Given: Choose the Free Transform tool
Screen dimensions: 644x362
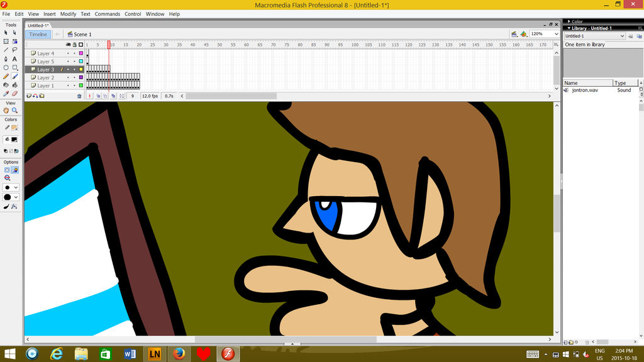Looking at the screenshot, I should tap(6, 41).
